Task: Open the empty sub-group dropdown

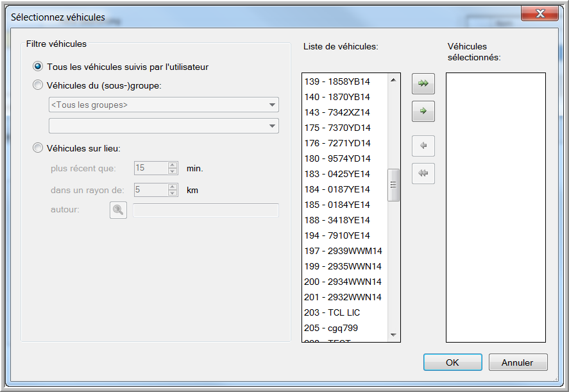Action: [164, 126]
